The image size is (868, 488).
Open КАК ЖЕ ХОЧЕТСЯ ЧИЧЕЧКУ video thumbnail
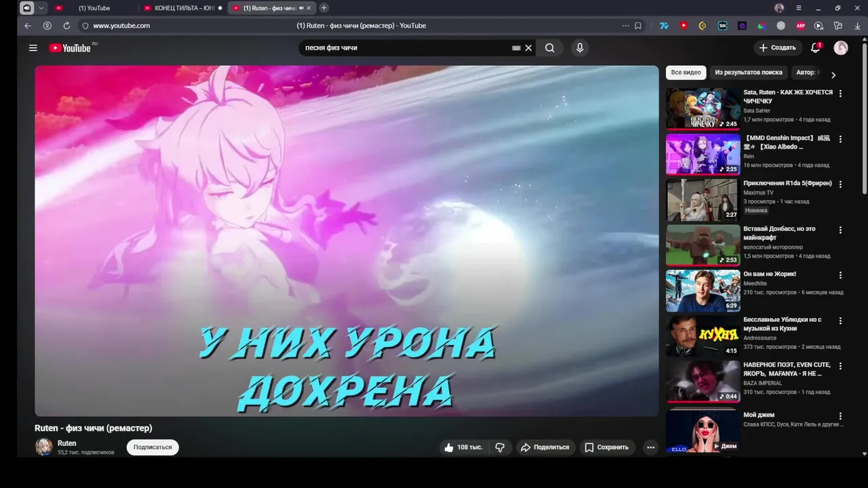tap(703, 108)
